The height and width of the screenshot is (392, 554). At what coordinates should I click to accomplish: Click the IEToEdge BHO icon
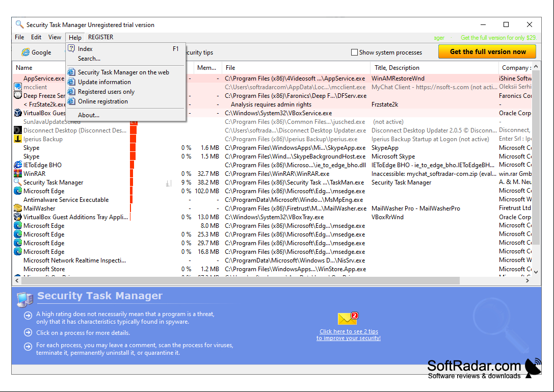tap(18, 165)
